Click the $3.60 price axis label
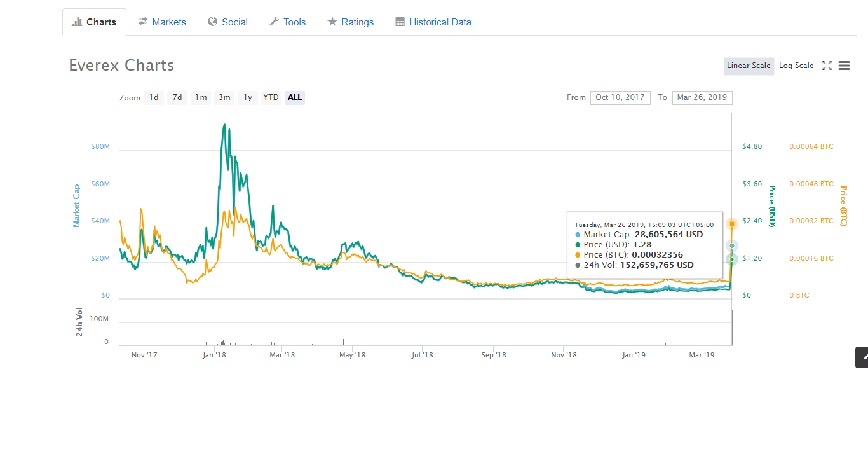The height and width of the screenshot is (463, 868). pyautogui.click(x=752, y=184)
